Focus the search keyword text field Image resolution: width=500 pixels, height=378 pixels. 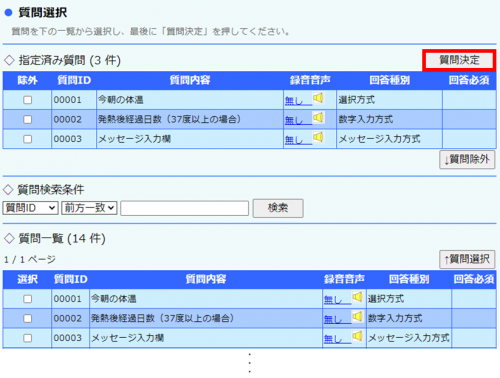click(185, 208)
